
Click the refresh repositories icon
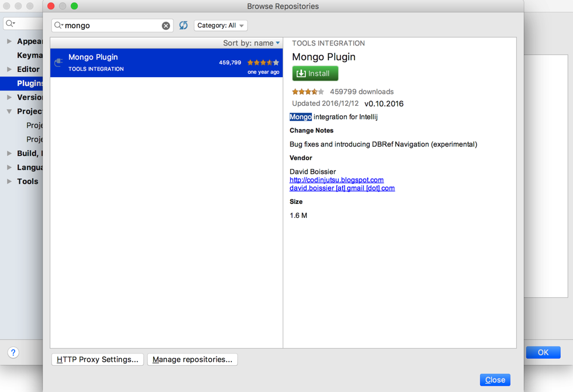point(183,25)
